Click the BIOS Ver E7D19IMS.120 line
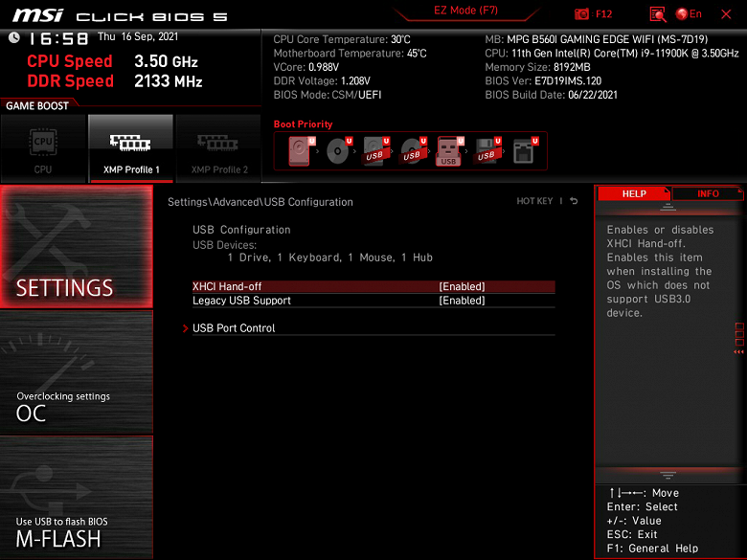Viewport: 747px width, 560px height. tap(543, 81)
